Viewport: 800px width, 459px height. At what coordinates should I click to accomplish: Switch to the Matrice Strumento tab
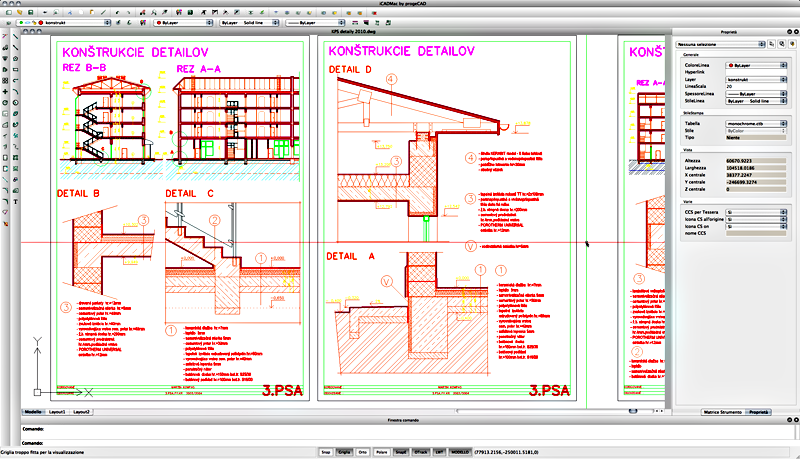click(720, 412)
